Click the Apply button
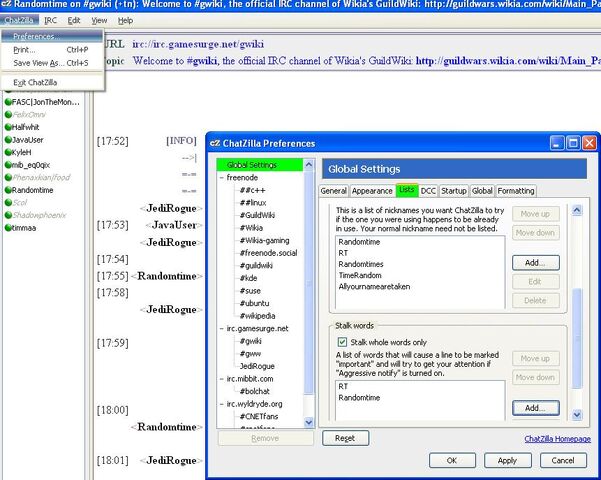This screenshot has height=480, width=601. (507, 460)
